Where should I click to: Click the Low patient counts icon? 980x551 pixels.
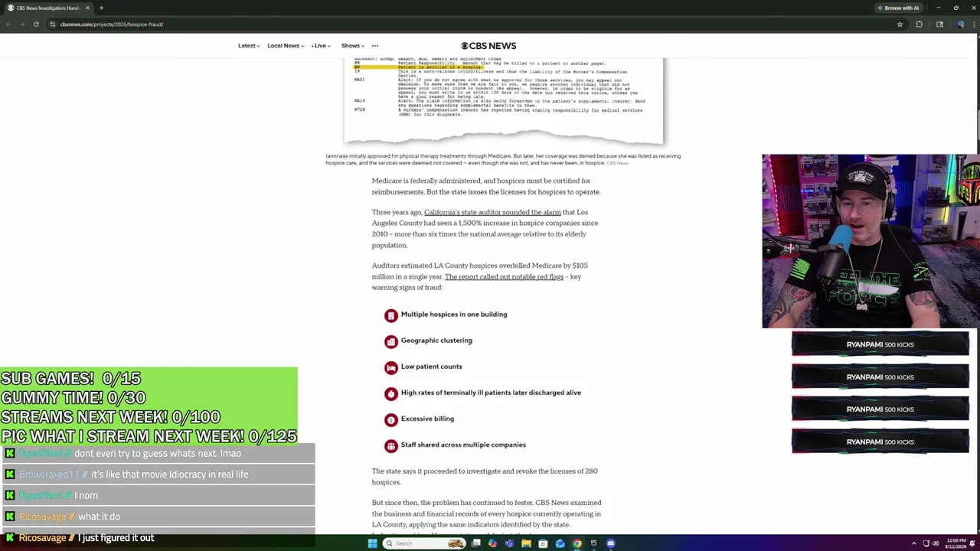pyautogui.click(x=391, y=367)
